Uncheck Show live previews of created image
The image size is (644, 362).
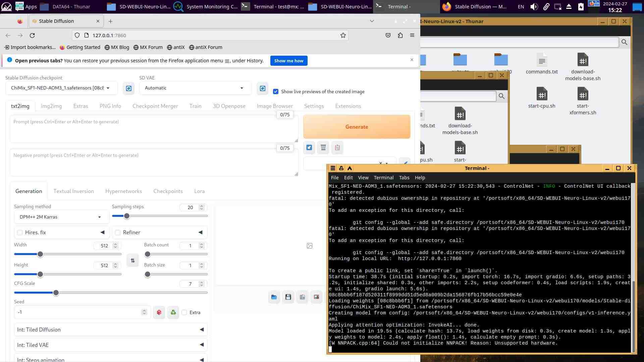click(276, 92)
